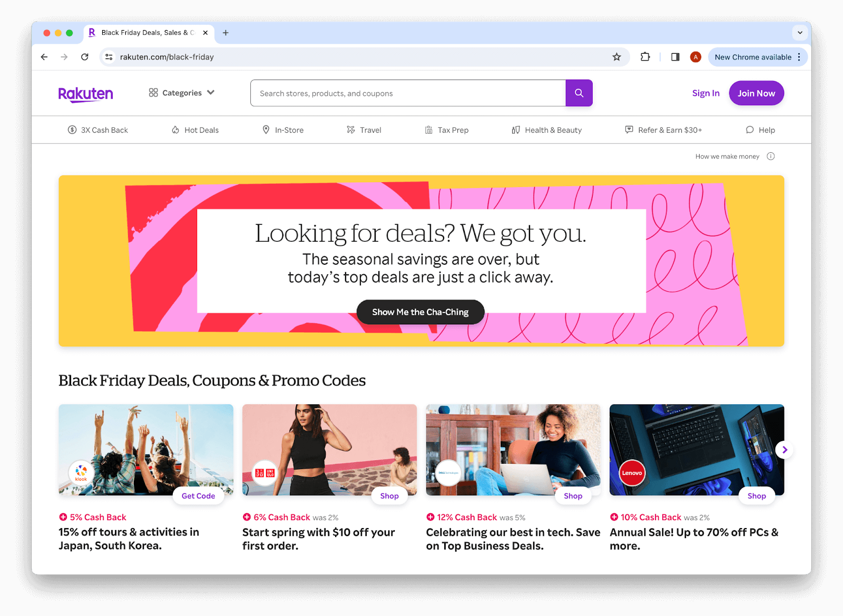Open Refer & Earn $30+ item
This screenshot has width=843, height=616.
663,130
